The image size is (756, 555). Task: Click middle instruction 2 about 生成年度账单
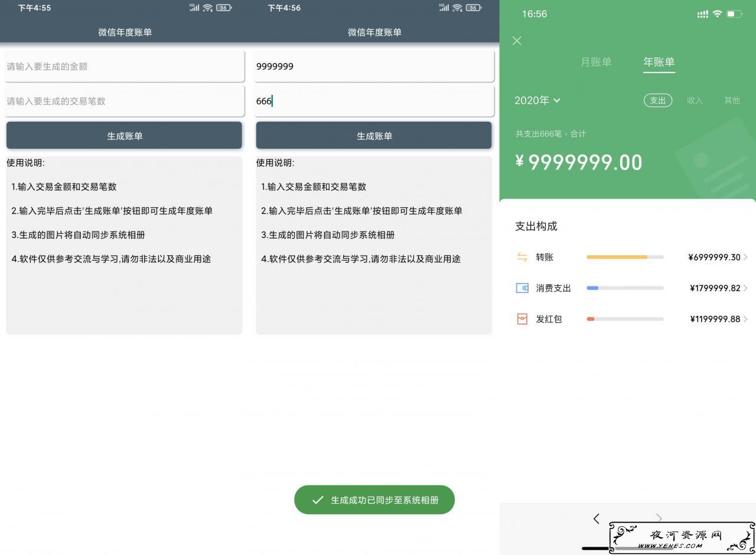(361, 211)
